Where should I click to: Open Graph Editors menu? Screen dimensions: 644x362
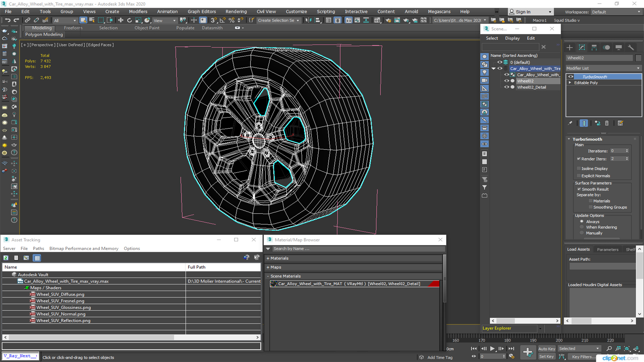202,11
